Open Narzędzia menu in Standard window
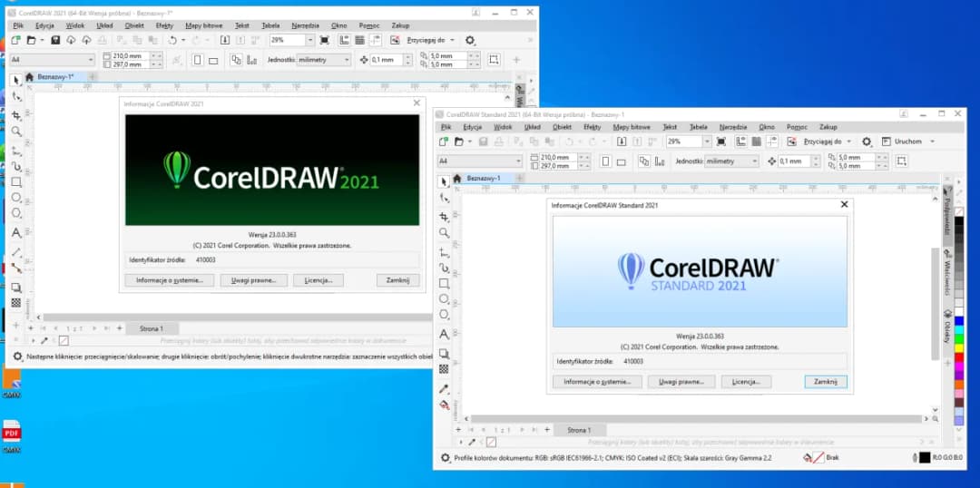The height and width of the screenshot is (488, 980). pos(733,127)
